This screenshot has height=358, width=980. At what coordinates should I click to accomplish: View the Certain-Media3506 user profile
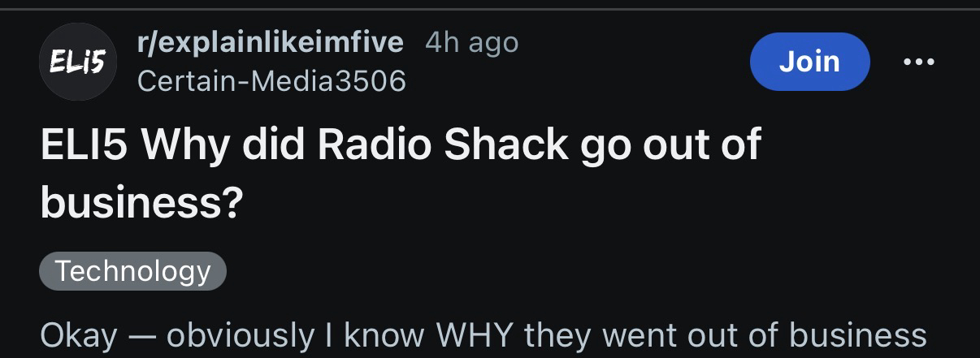click(271, 80)
